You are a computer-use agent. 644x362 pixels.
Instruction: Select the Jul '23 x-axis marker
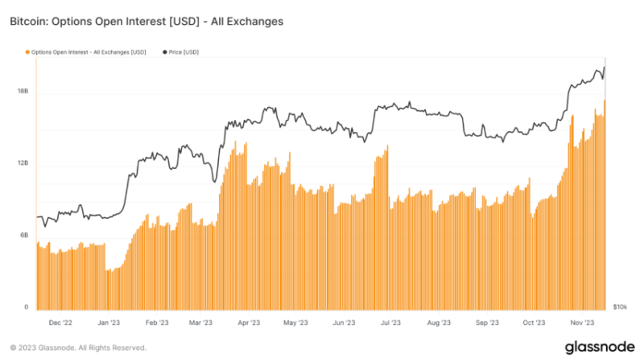(x=390, y=323)
